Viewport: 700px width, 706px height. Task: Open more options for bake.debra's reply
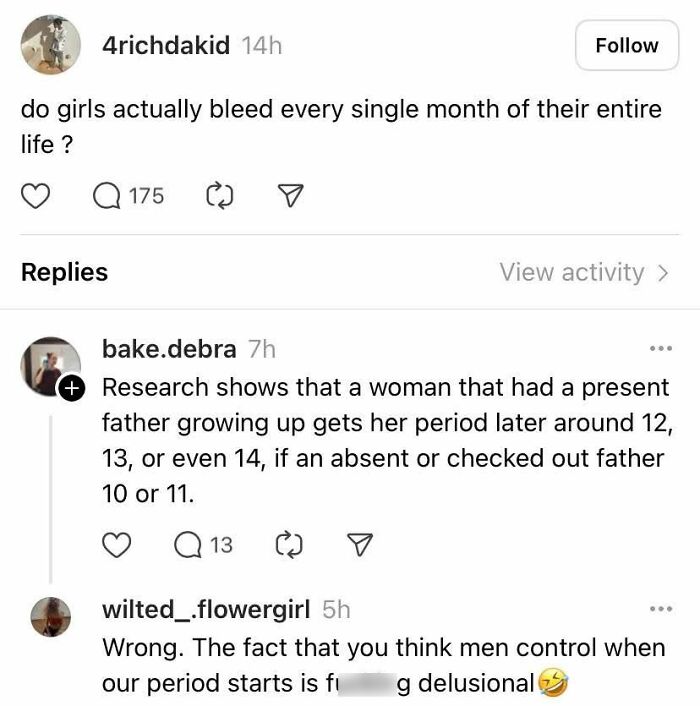pos(661,349)
